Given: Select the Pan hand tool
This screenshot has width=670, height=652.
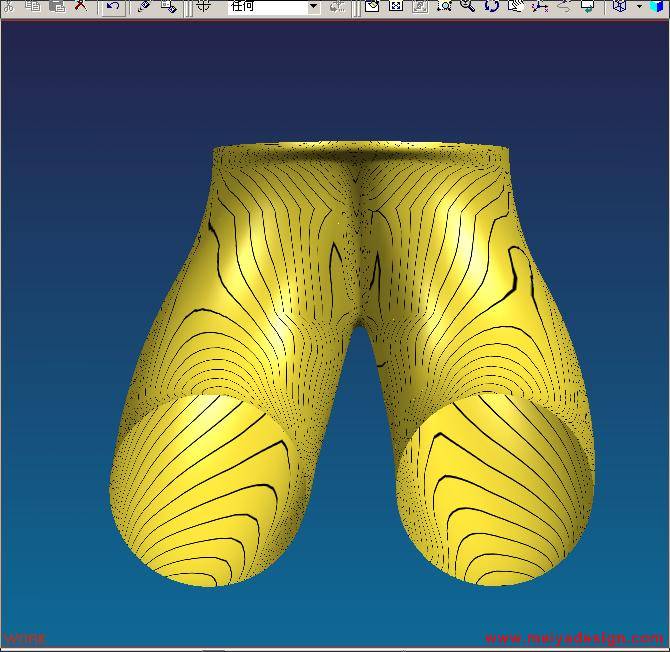Looking at the screenshot, I should (x=516, y=6).
